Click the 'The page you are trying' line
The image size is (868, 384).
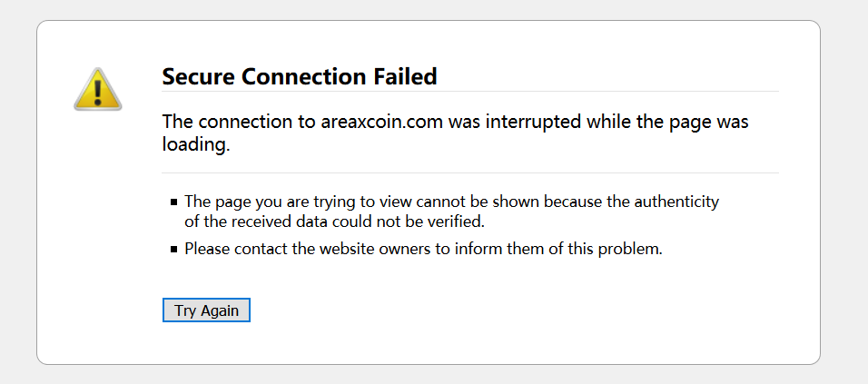coord(452,202)
